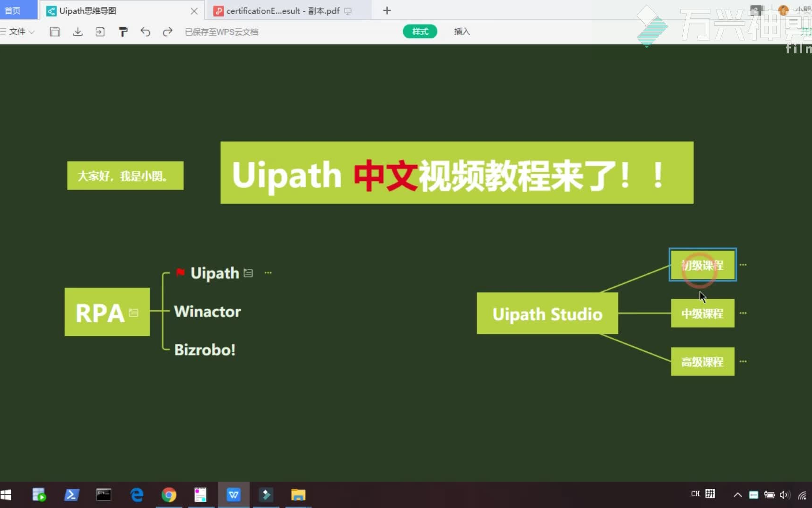
Task: Open the Share icon next to export
Action: pos(100,32)
